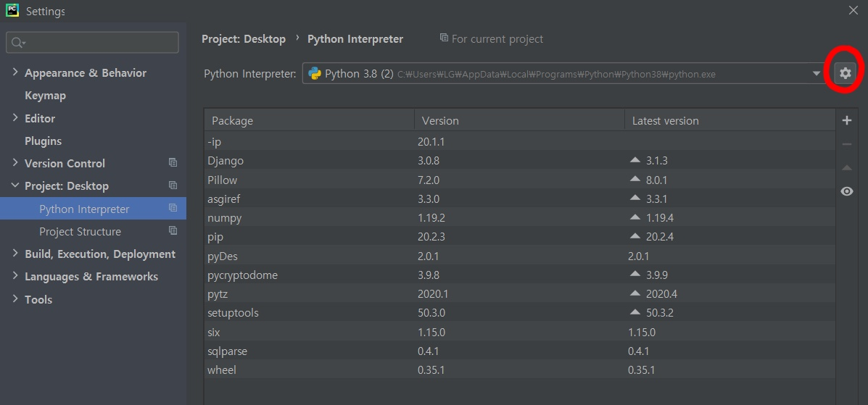Select the sqlparse package row
The width and height of the screenshot is (868, 405).
[x=519, y=351]
